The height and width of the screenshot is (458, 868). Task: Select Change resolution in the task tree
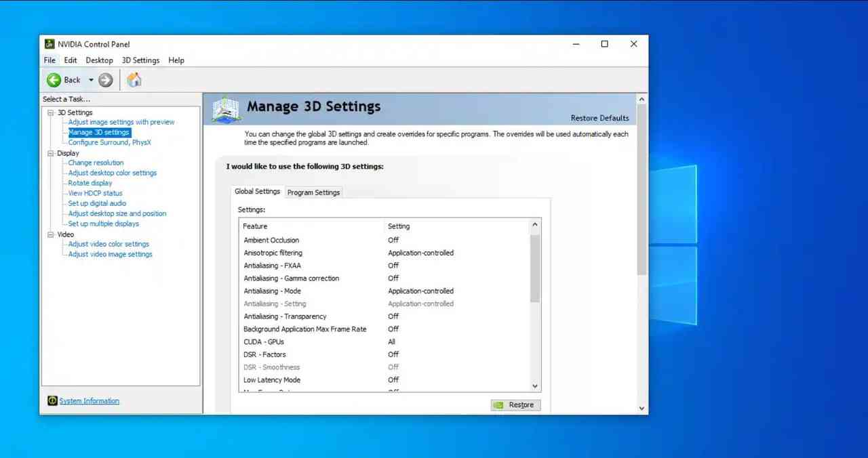pyautogui.click(x=96, y=163)
